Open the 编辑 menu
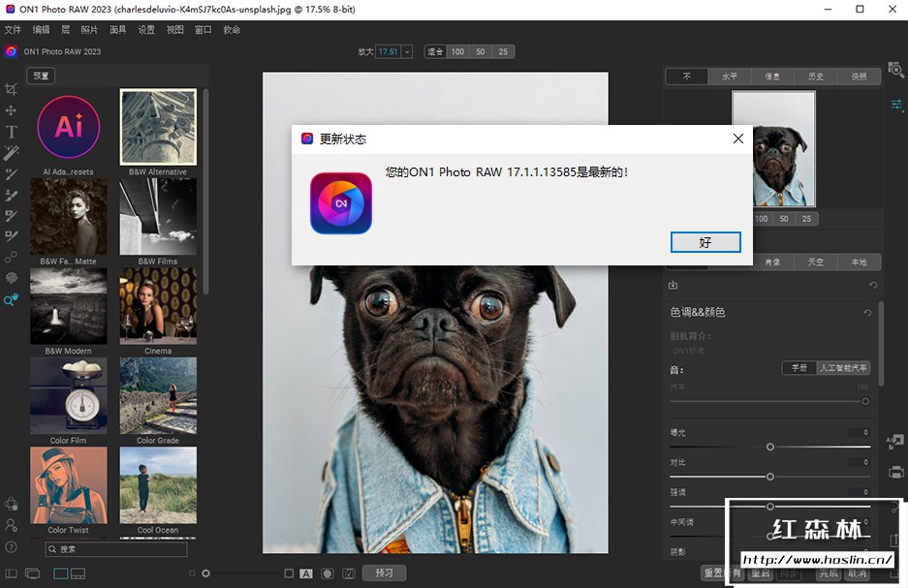This screenshot has width=908, height=588. (x=41, y=29)
